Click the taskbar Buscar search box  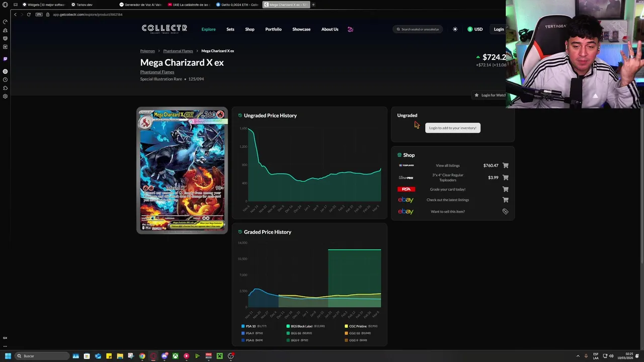[x=41, y=356]
